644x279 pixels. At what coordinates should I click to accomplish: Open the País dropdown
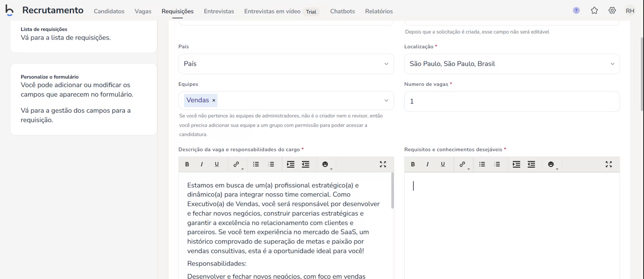click(x=286, y=64)
